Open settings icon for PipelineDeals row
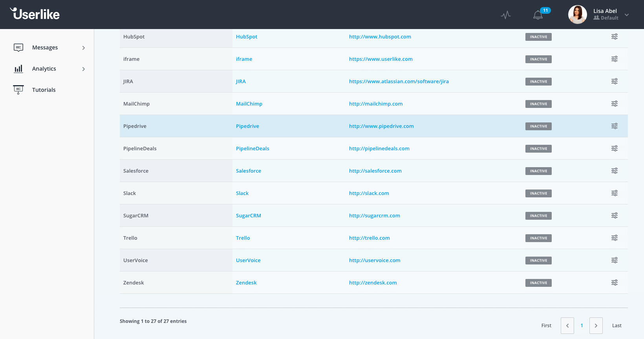 click(615, 148)
